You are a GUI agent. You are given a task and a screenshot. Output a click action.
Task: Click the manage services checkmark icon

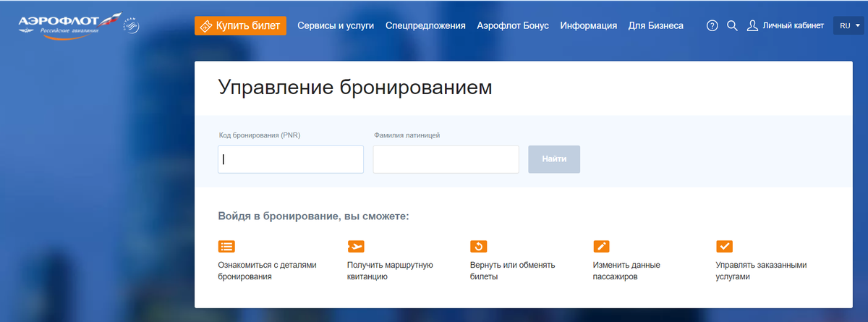(724, 246)
